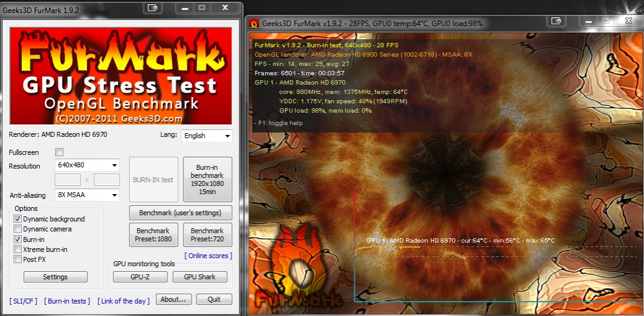
Task: Open Link of the day
Action: point(124,301)
